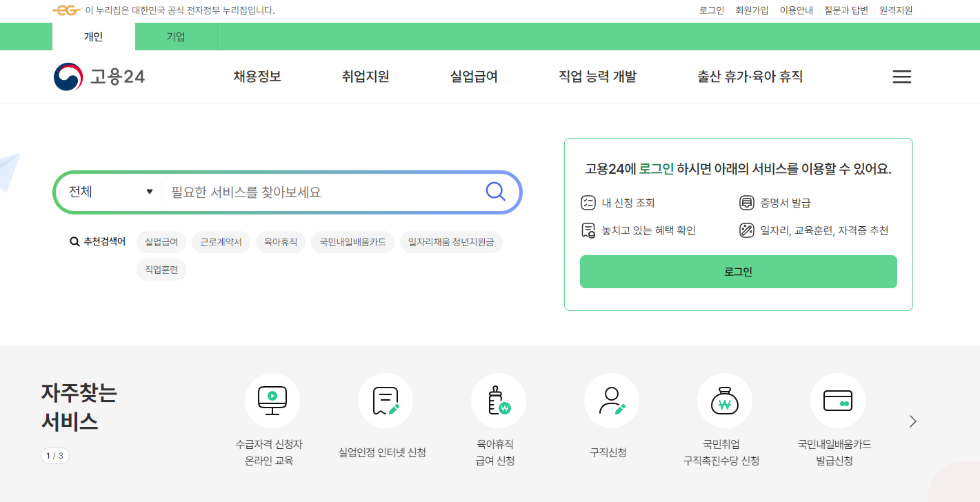Open the 실업급여 menu
The height and width of the screenshot is (502, 980).
(x=474, y=77)
